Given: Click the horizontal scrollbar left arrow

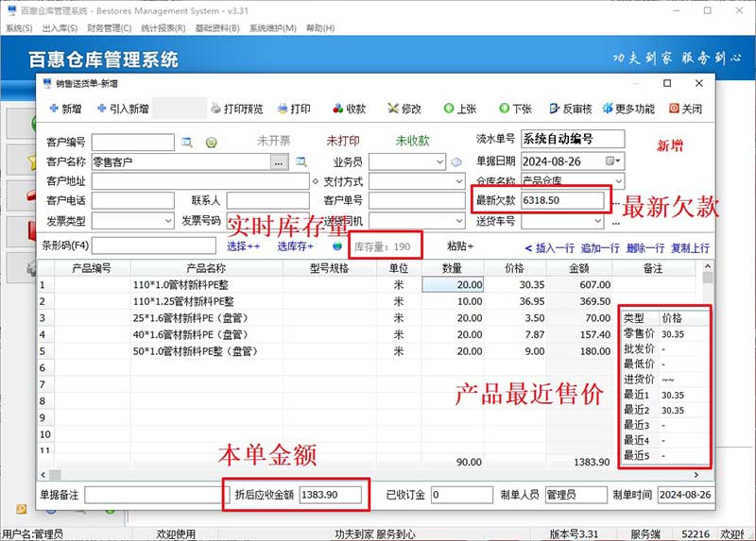Looking at the screenshot, I should click(x=43, y=475).
